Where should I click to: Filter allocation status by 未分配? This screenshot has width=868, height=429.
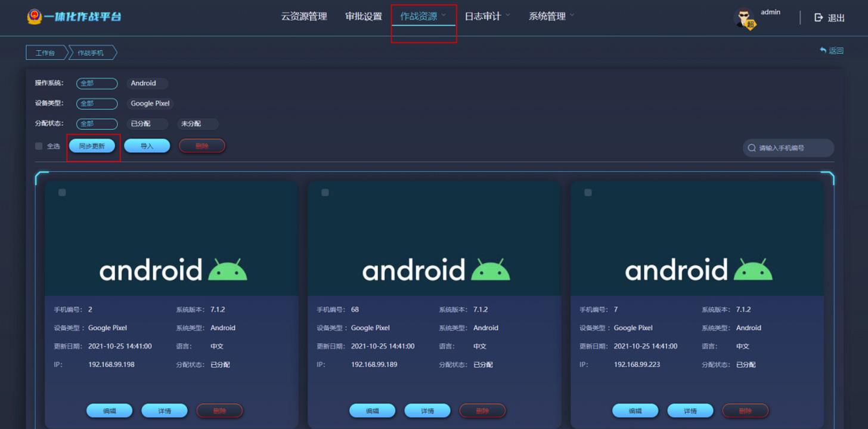pyautogui.click(x=198, y=124)
